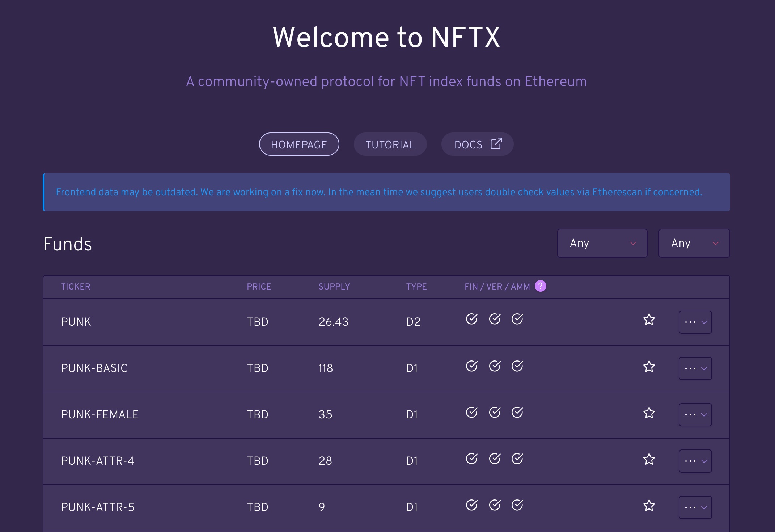Click the FIN/VER/AMM help question icon
The image size is (775, 532).
540,286
